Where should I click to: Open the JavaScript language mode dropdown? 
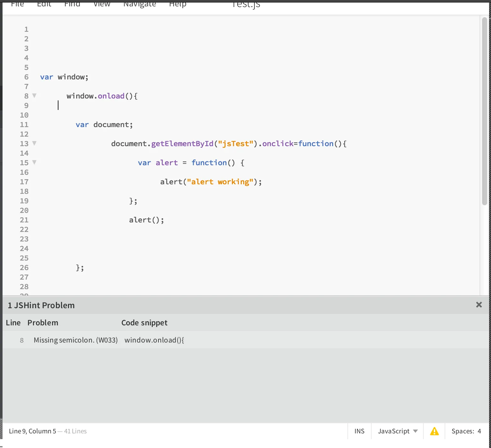[397, 431]
